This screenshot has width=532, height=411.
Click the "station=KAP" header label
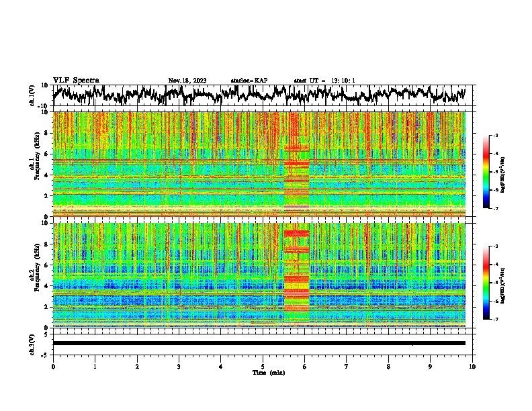pyautogui.click(x=249, y=81)
